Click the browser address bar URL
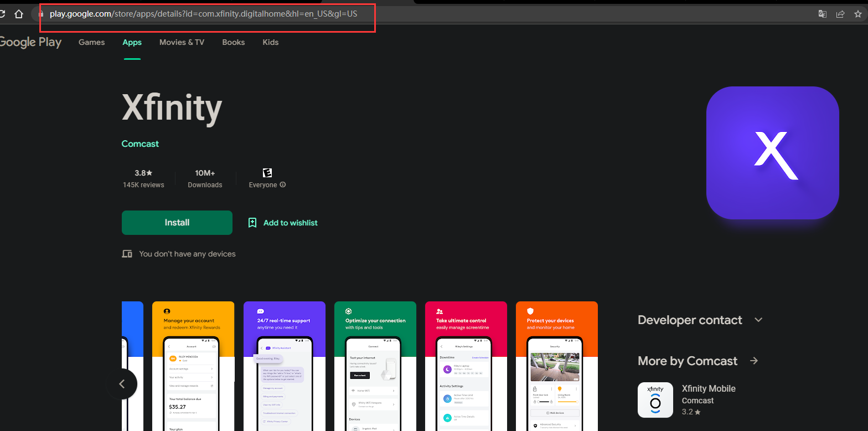 (x=204, y=14)
